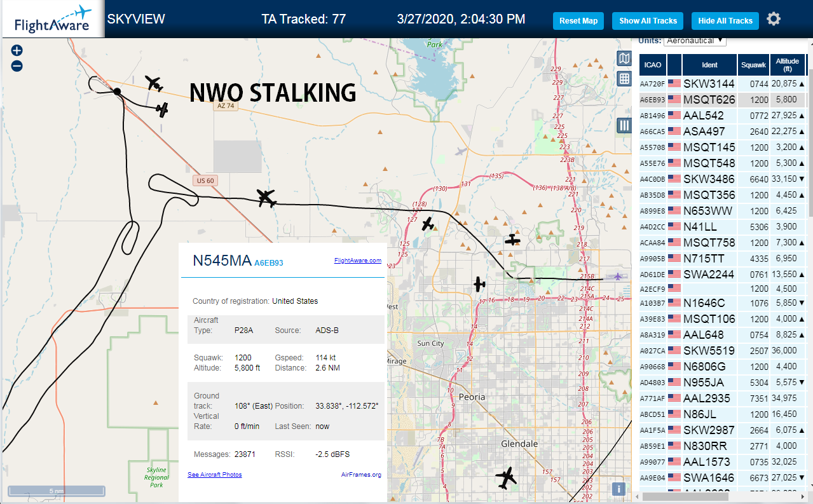813x504 pixels.
Task: Click the US flag next to MSQT626
Action: tap(674, 100)
